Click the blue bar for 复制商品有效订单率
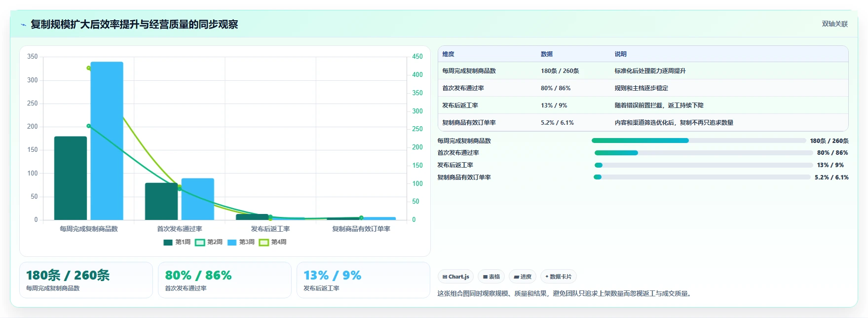868x318 pixels. coord(379,218)
